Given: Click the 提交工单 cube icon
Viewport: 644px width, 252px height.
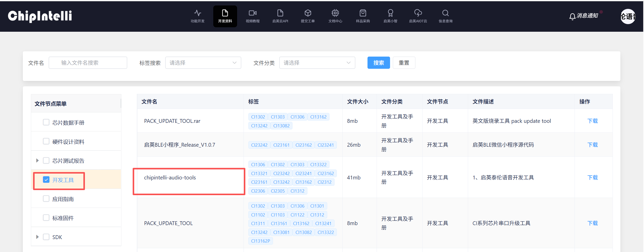Looking at the screenshot, I should 308,13.
